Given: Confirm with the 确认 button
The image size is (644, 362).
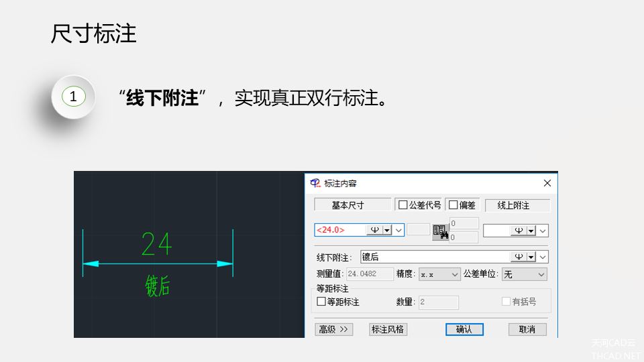Looking at the screenshot, I should (x=464, y=329).
